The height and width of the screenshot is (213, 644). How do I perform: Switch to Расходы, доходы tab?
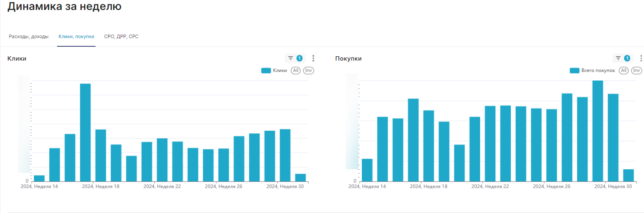tap(29, 37)
